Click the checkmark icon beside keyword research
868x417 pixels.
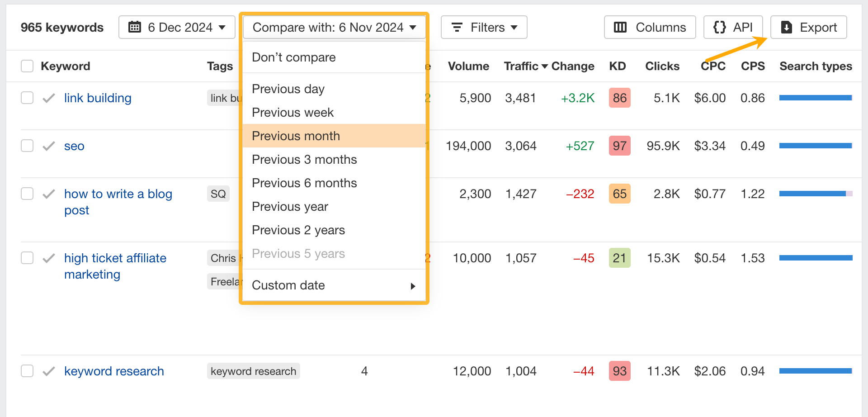tap(49, 371)
